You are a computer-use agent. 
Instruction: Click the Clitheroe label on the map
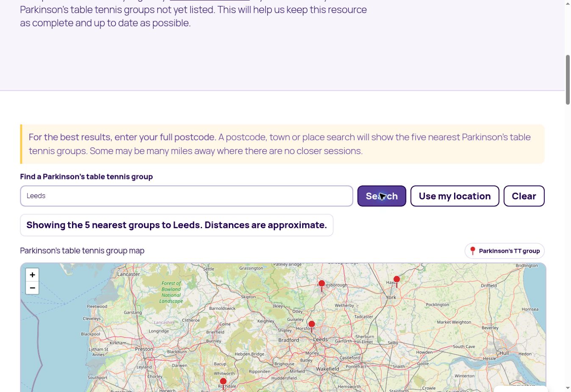coord(191,320)
